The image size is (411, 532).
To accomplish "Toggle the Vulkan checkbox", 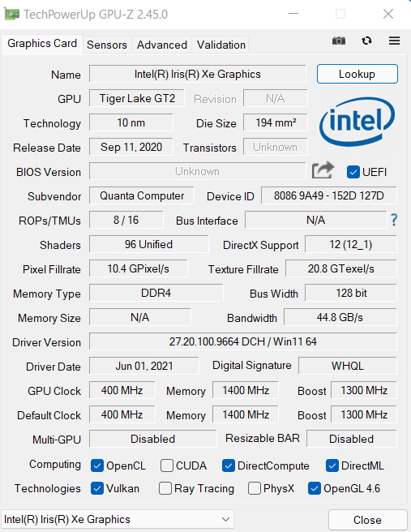I will pyautogui.click(x=97, y=488).
